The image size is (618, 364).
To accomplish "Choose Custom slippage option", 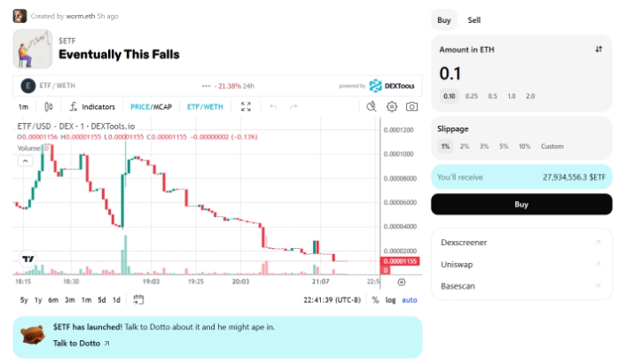I will 552,146.
